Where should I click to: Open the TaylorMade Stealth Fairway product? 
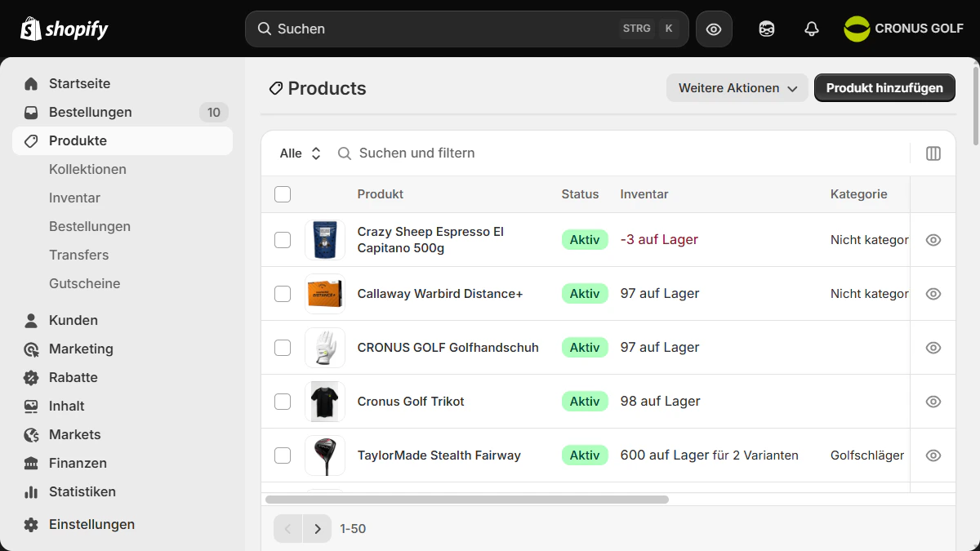pyautogui.click(x=439, y=455)
